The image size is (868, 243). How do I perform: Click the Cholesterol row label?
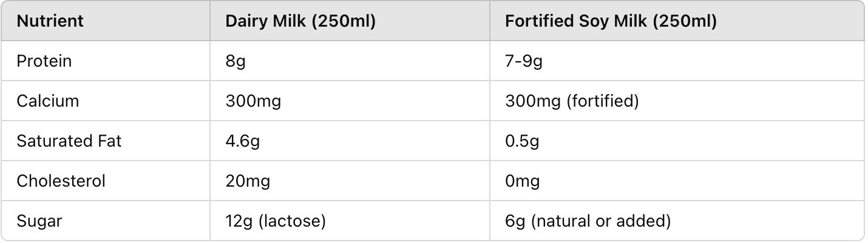click(x=61, y=181)
